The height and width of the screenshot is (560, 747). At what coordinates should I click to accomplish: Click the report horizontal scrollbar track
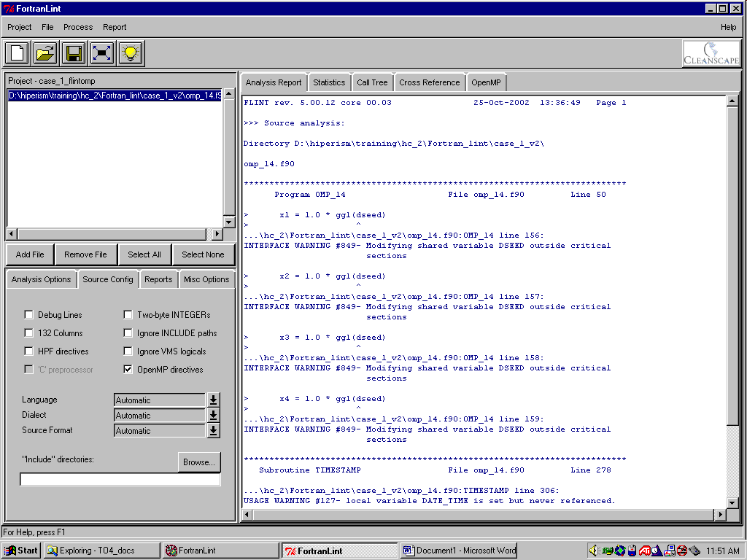[483, 514]
